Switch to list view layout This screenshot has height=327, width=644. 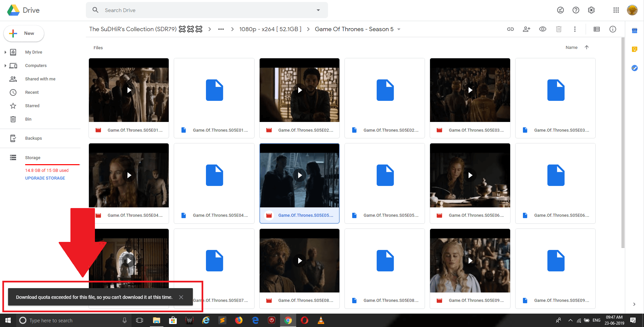click(597, 29)
